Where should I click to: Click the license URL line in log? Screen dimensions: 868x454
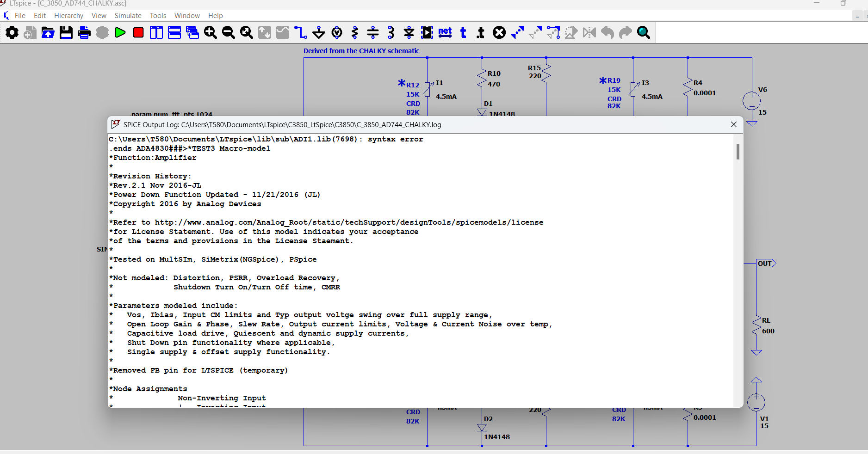point(326,222)
